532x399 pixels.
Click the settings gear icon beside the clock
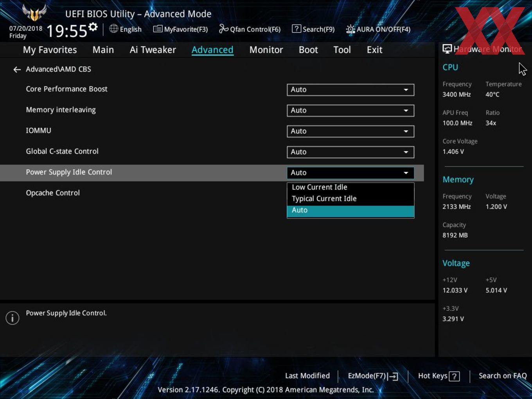(x=93, y=27)
